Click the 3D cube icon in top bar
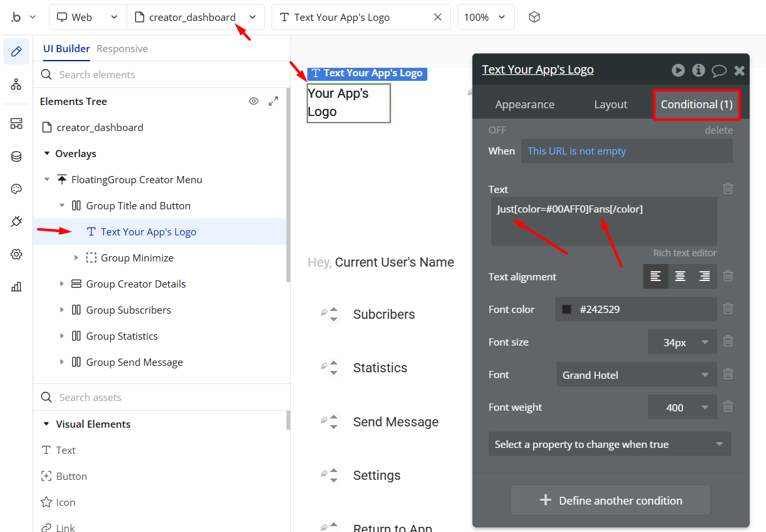The image size is (766, 532). 534,18
